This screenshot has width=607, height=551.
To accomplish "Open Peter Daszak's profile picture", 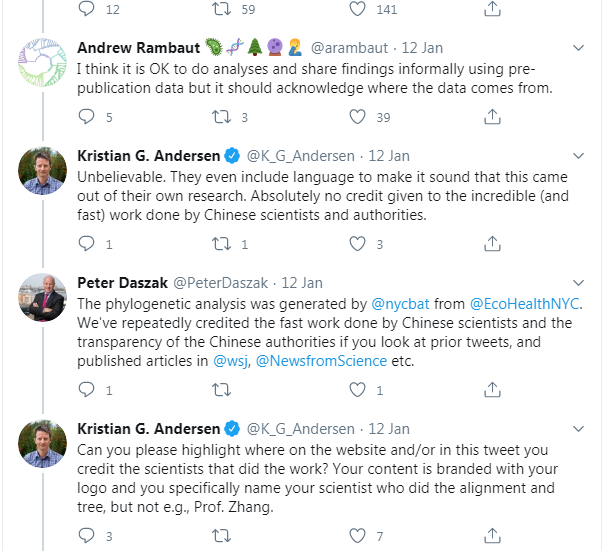I will [43, 296].
